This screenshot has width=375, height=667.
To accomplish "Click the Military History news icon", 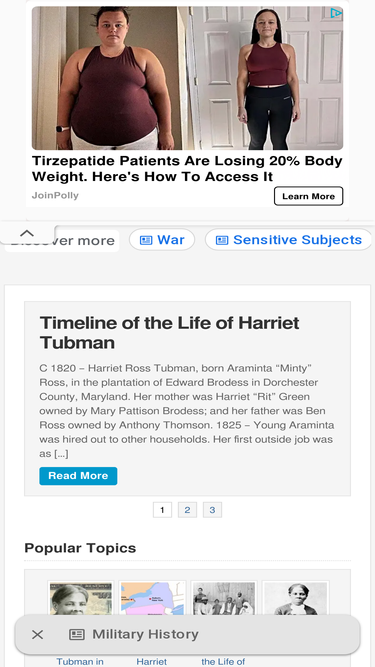I will pos(77,635).
